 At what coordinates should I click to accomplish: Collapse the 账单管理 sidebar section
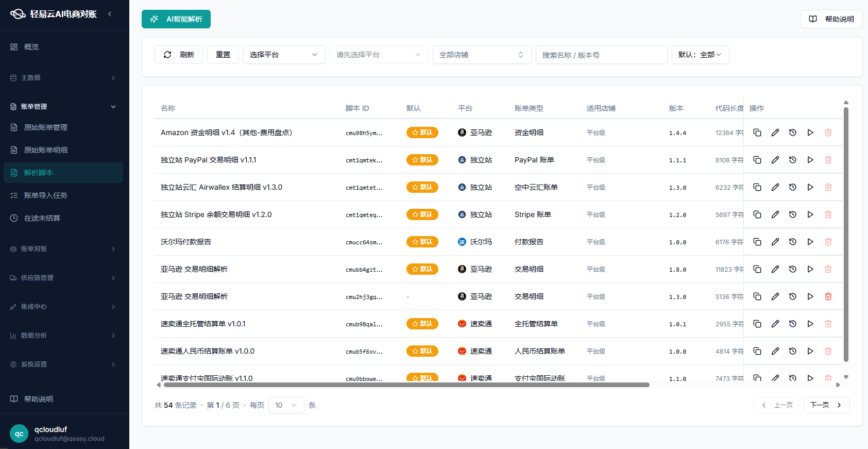[x=64, y=107]
